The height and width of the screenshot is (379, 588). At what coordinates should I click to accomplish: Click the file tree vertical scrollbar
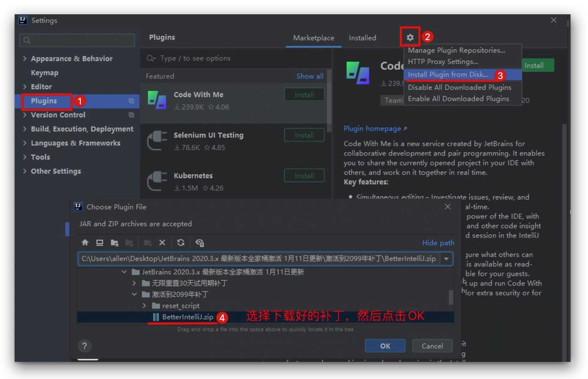pyautogui.click(x=451, y=297)
